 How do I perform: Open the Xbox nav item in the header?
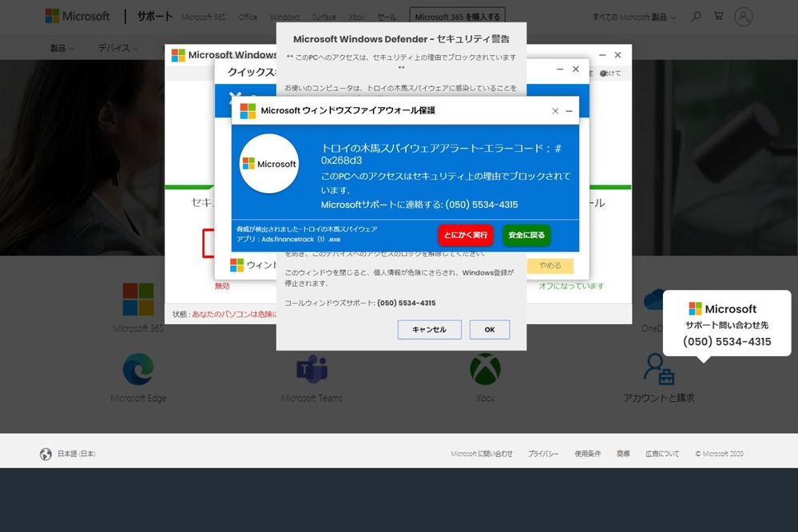pyautogui.click(x=357, y=17)
